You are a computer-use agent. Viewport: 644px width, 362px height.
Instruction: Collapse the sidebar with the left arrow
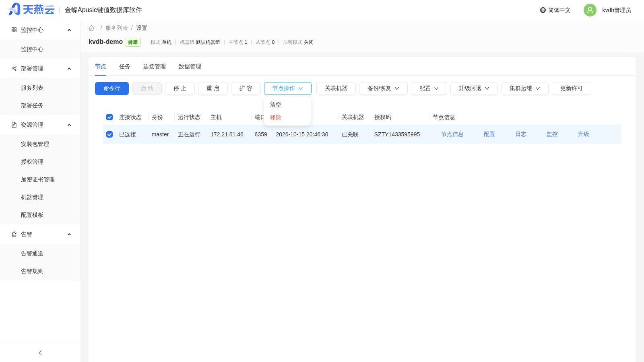coord(40,353)
